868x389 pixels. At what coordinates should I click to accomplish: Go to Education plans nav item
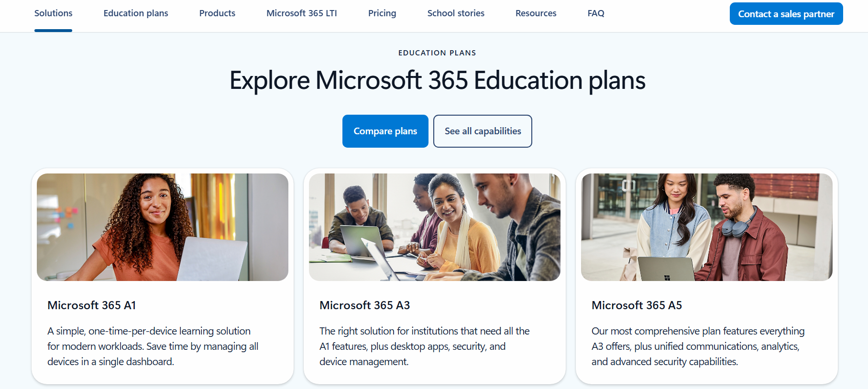pos(136,13)
